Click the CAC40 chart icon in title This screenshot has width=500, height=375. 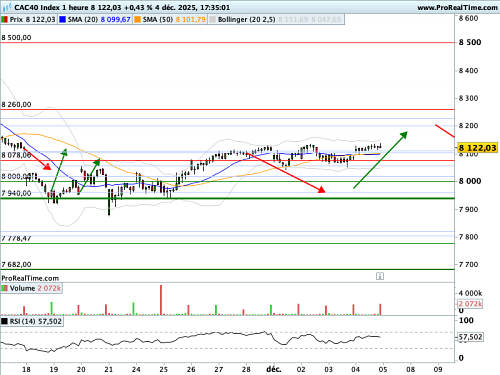tap(7, 7)
